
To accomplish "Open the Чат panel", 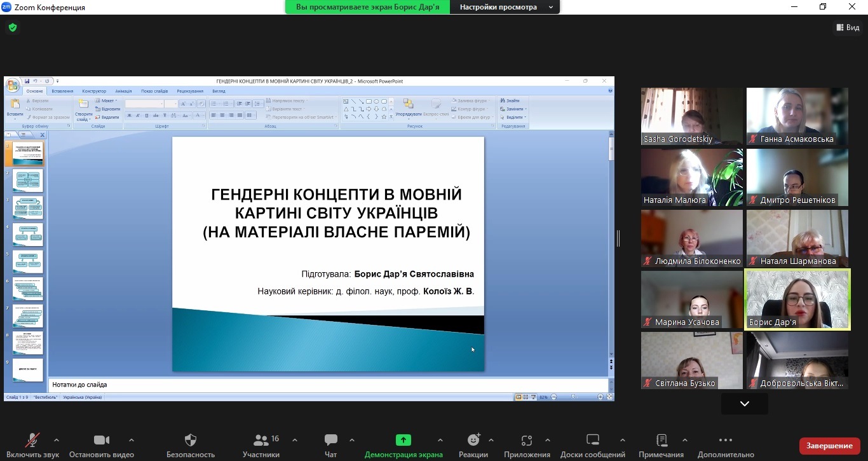I will tap(330, 445).
